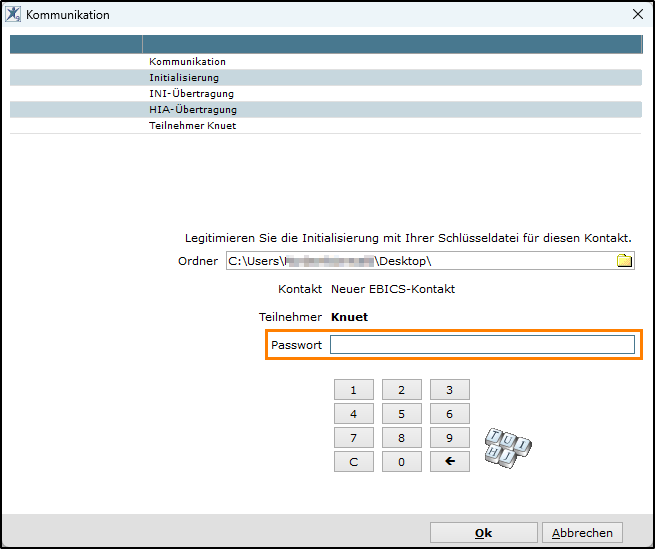This screenshot has height=549, width=655.
Task: Click keypad digit 2
Action: [x=402, y=390]
